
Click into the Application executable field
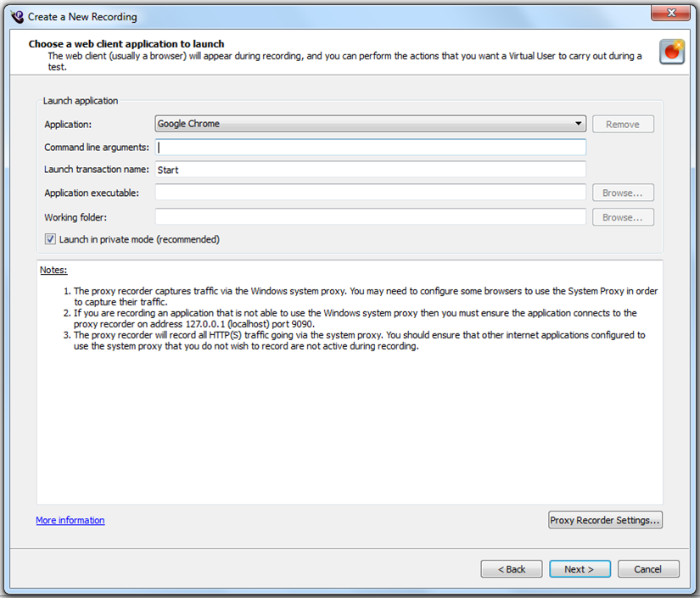pyautogui.click(x=370, y=193)
